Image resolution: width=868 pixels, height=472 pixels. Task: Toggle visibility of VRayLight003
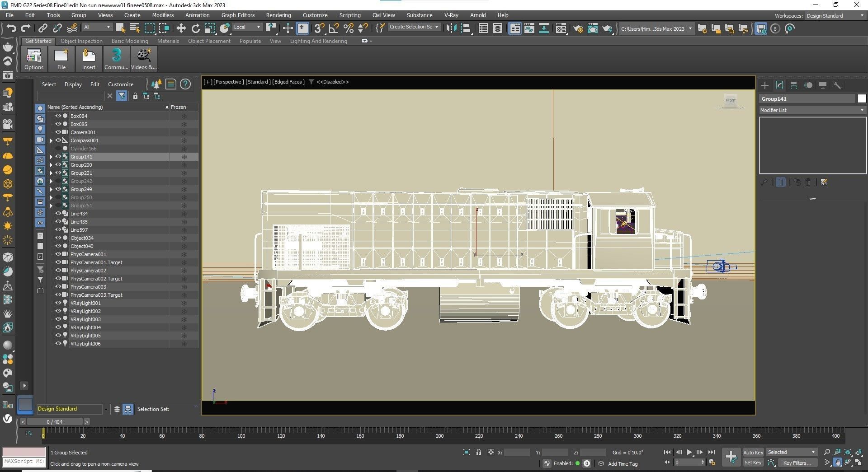coord(58,319)
